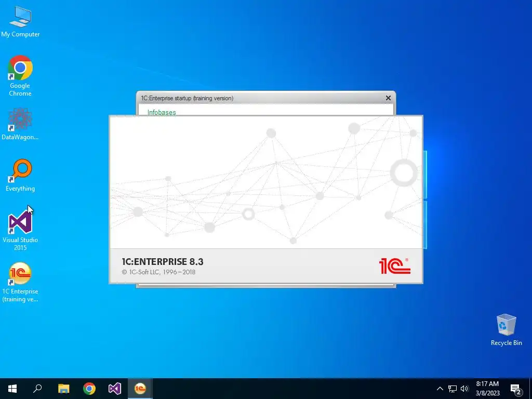Show hidden system tray icons
This screenshot has height=399, width=532.
440,389
